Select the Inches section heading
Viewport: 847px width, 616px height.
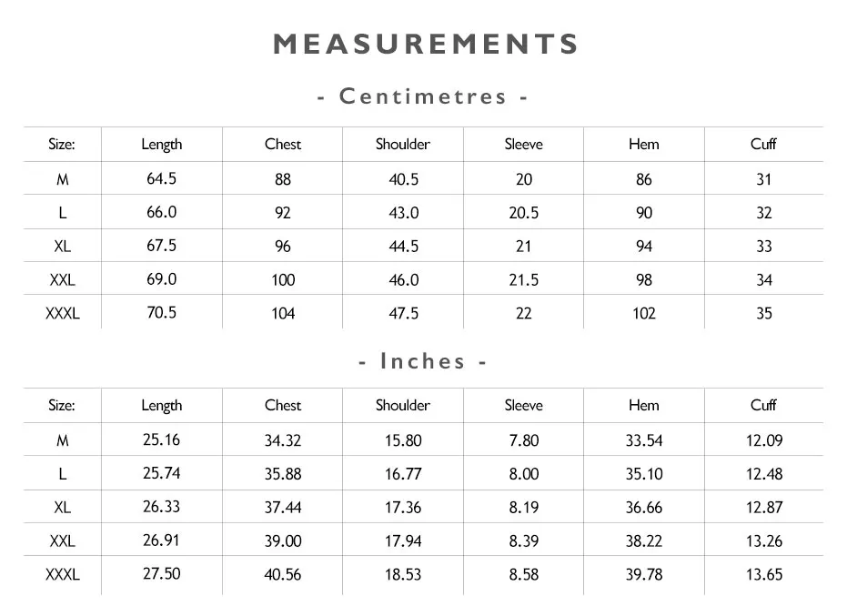point(423,361)
